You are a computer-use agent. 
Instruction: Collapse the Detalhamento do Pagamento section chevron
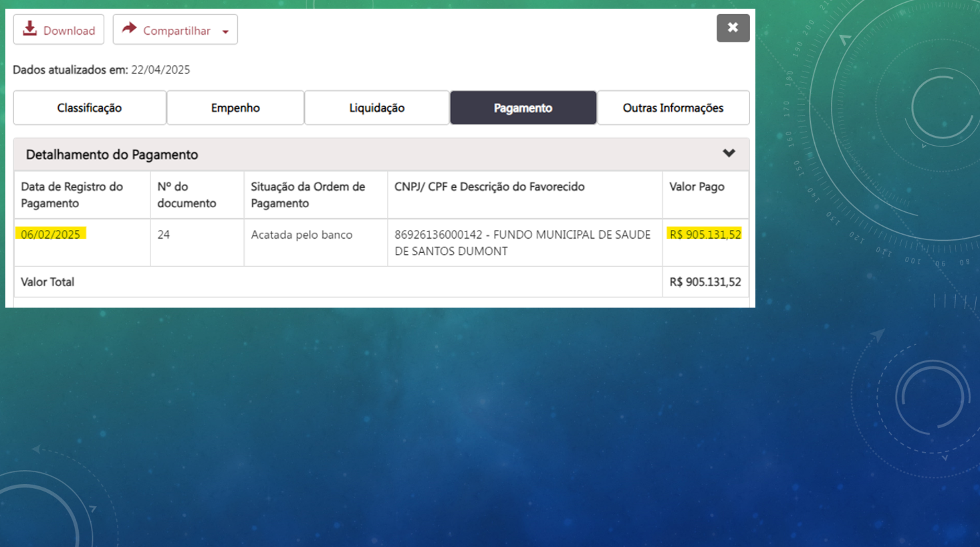point(729,153)
